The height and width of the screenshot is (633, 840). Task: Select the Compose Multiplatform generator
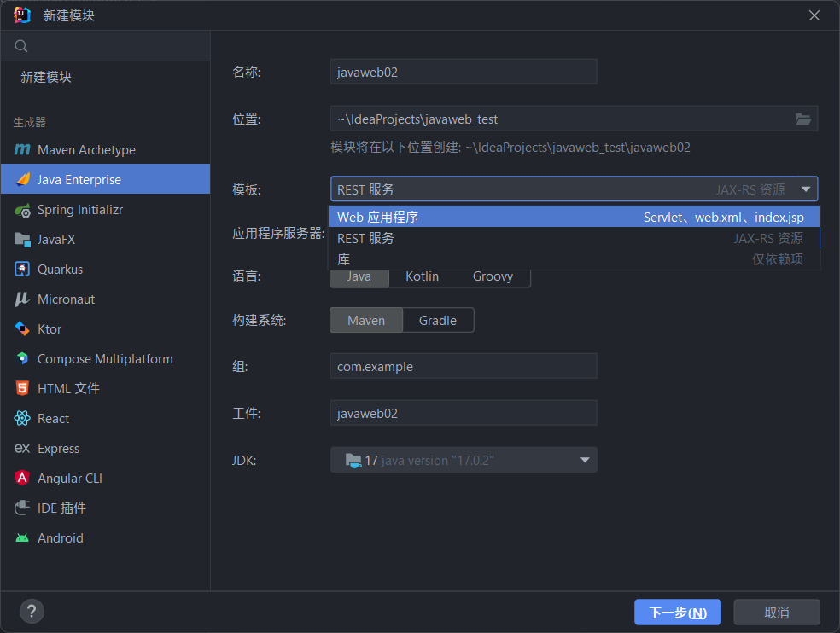pyautogui.click(x=104, y=358)
